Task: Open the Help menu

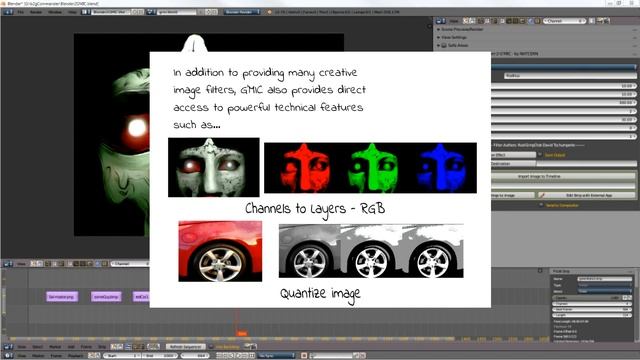Action: 72,12
